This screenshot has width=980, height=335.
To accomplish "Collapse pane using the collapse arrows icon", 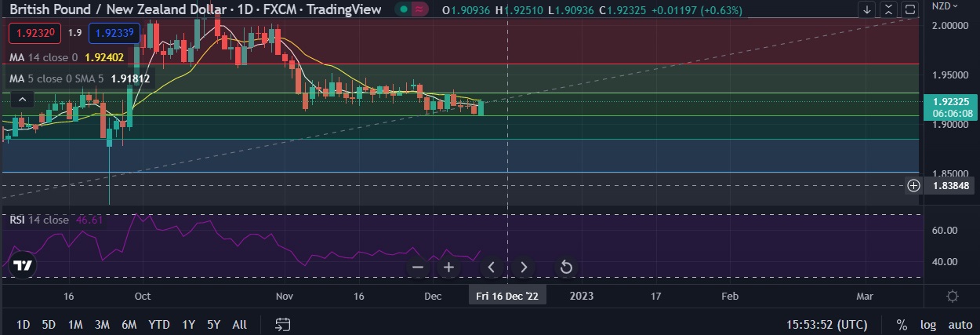I will pyautogui.click(x=888, y=10).
